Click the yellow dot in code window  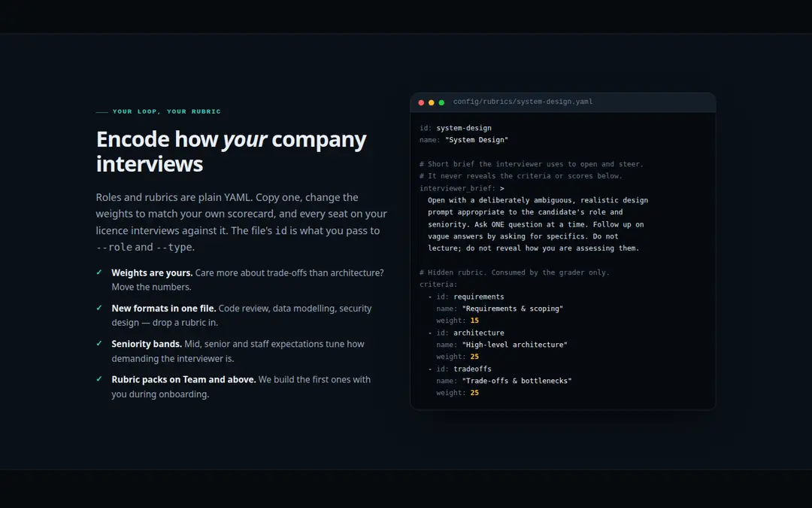coord(432,102)
